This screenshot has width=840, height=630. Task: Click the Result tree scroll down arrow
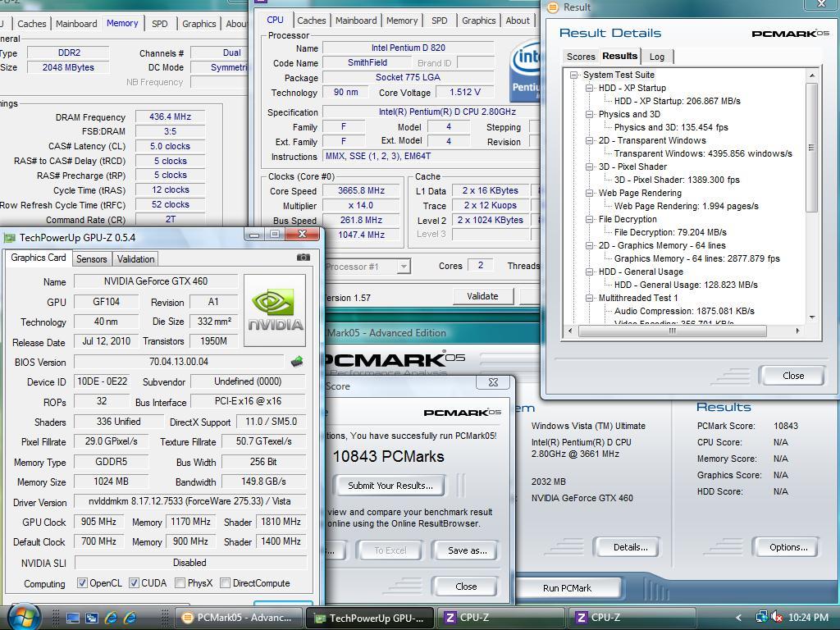811,317
